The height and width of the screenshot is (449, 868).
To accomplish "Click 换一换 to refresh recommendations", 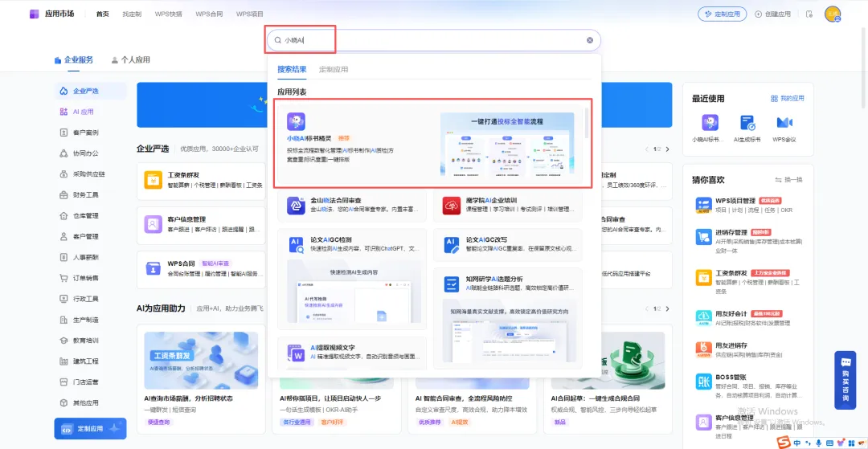I will click(x=788, y=180).
